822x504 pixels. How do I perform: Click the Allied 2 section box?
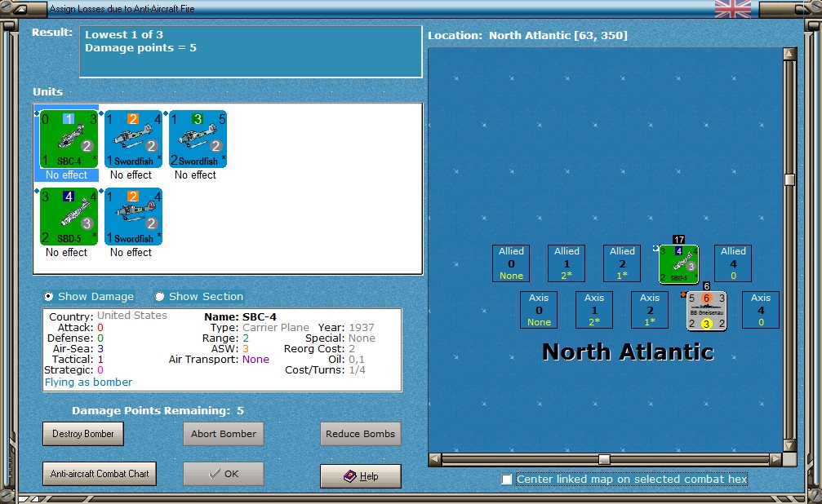pyautogui.click(x=622, y=263)
